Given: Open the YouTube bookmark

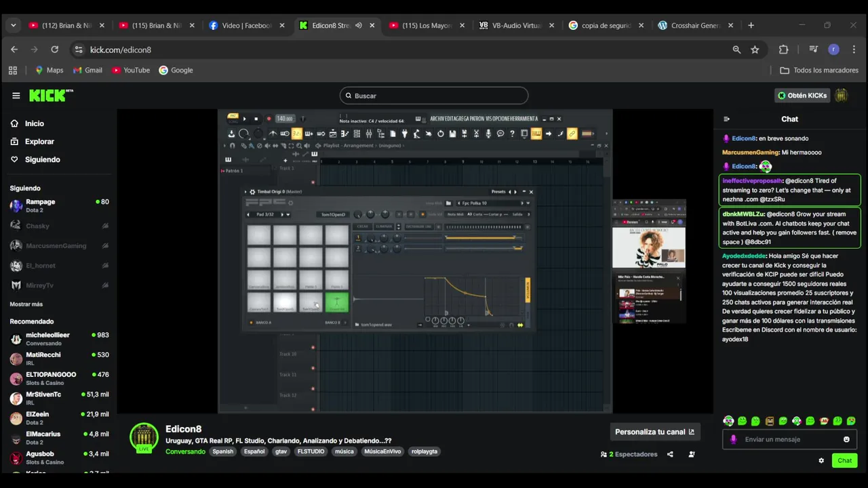Looking at the screenshot, I should 131,70.
